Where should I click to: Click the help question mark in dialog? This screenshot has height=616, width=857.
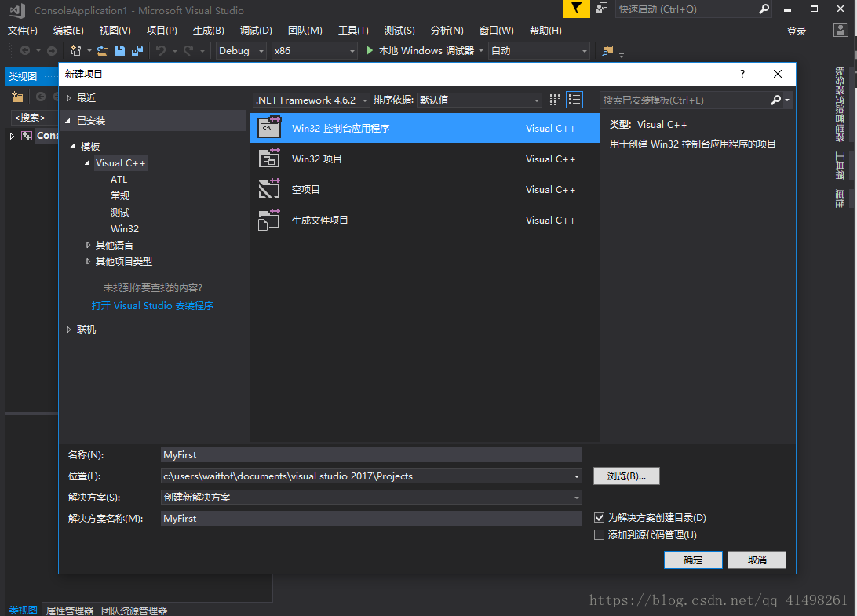742,74
